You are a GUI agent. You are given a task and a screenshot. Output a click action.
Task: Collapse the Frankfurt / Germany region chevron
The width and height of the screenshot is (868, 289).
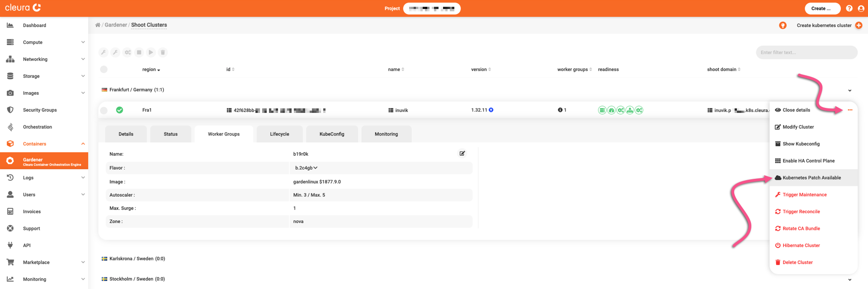[x=850, y=90]
